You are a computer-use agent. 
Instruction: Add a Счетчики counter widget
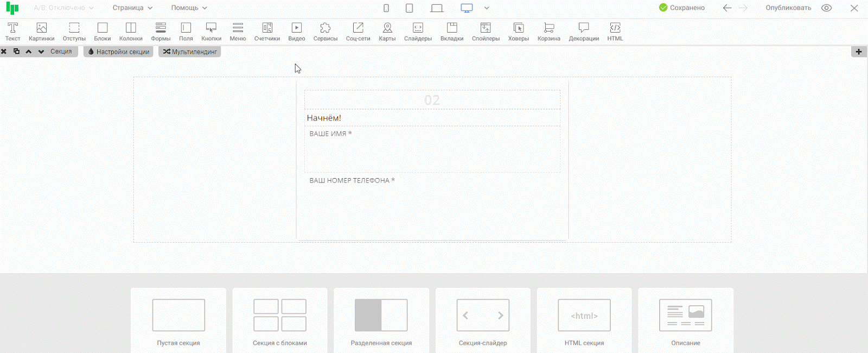[x=267, y=31]
